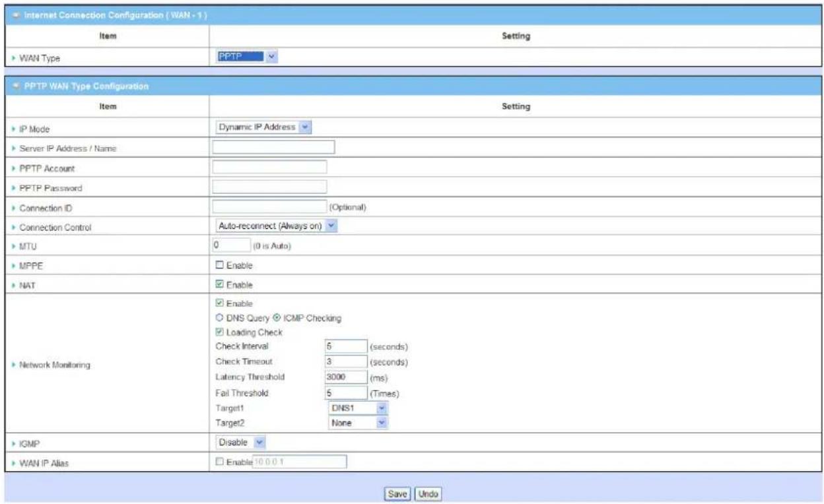The image size is (824, 504).
Task: Click the PPTP Password input field
Action: (269, 187)
